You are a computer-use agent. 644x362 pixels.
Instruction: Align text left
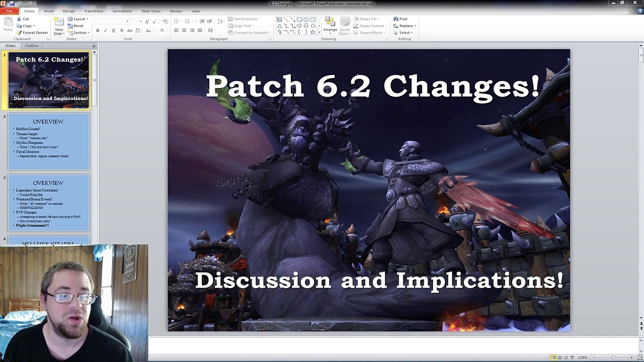[176, 31]
